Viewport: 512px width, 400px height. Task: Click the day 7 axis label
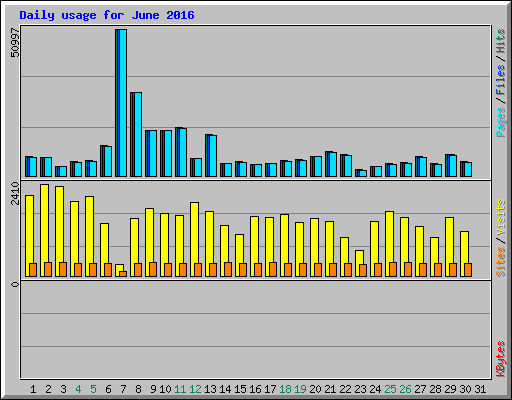point(123,389)
